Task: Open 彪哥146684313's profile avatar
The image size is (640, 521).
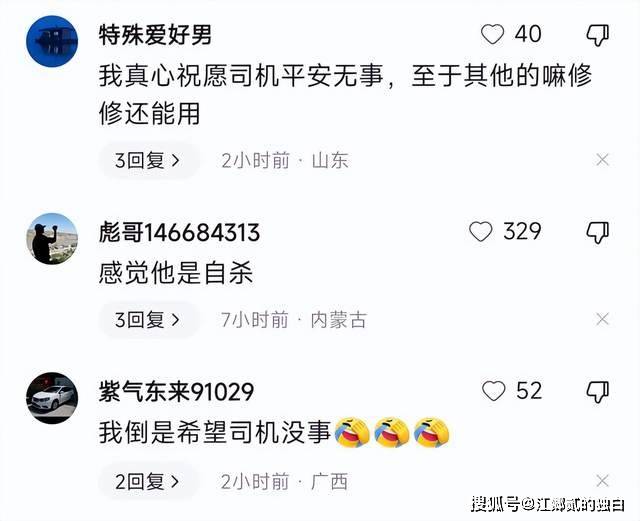Action: pyautogui.click(x=52, y=239)
